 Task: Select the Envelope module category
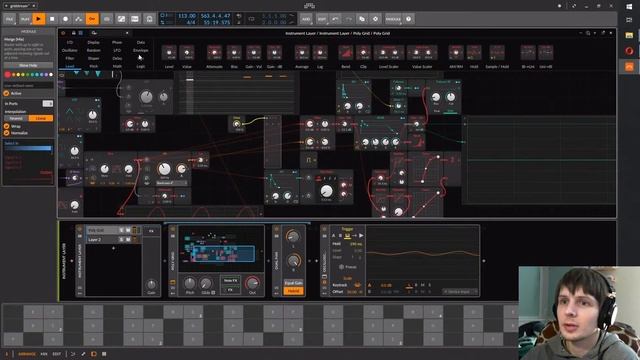[140, 50]
